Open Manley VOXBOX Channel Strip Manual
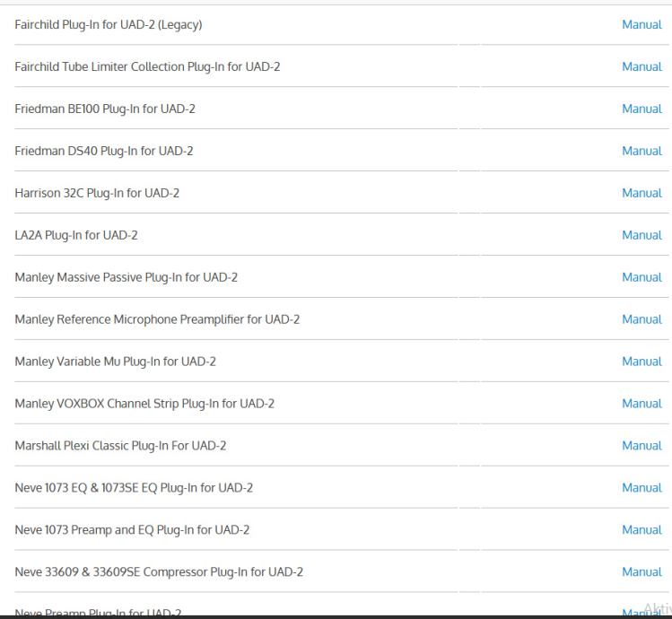 [x=641, y=404]
